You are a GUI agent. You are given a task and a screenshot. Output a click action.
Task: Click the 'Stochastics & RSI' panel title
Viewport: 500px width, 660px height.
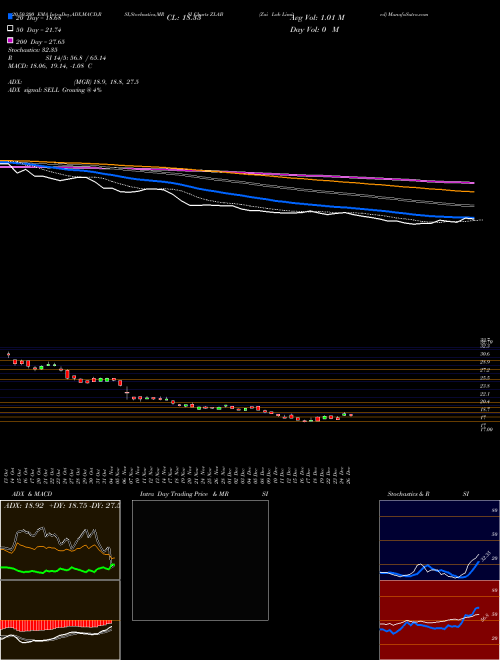[428, 494]
